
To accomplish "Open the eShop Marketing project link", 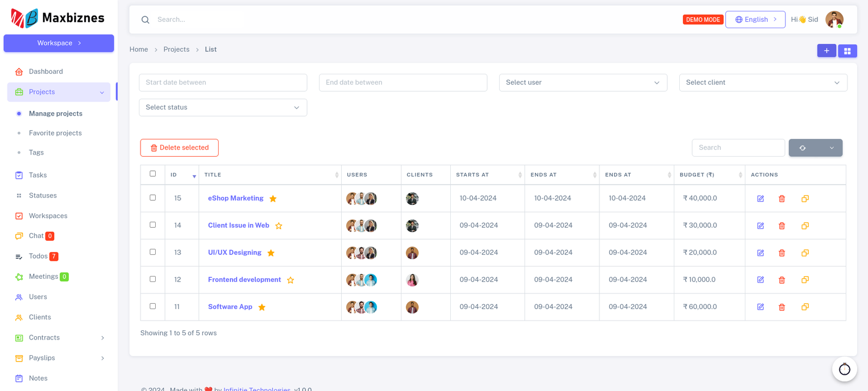I will [x=235, y=198].
